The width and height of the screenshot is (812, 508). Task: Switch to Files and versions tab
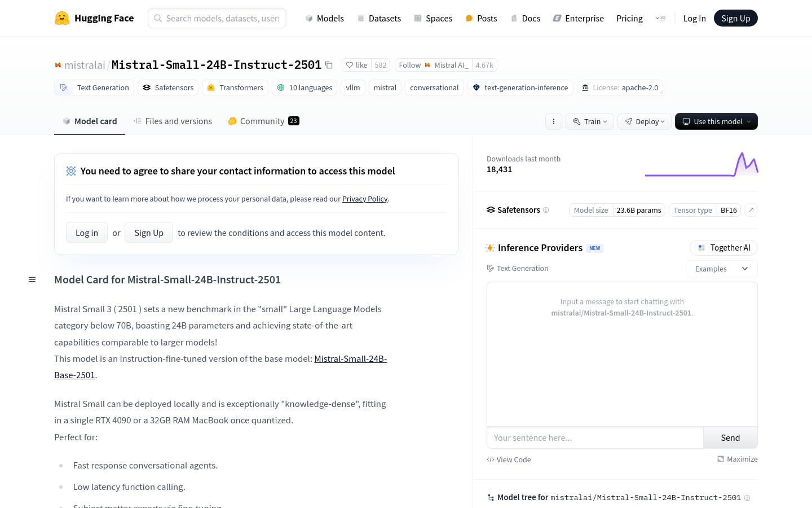[x=173, y=121]
